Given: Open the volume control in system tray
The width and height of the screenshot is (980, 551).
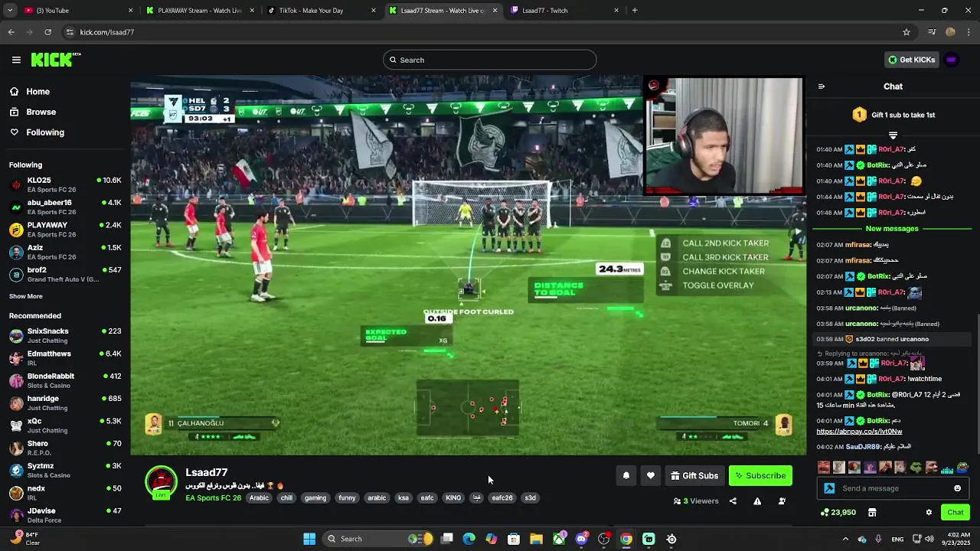Looking at the screenshot, I should click(x=929, y=539).
